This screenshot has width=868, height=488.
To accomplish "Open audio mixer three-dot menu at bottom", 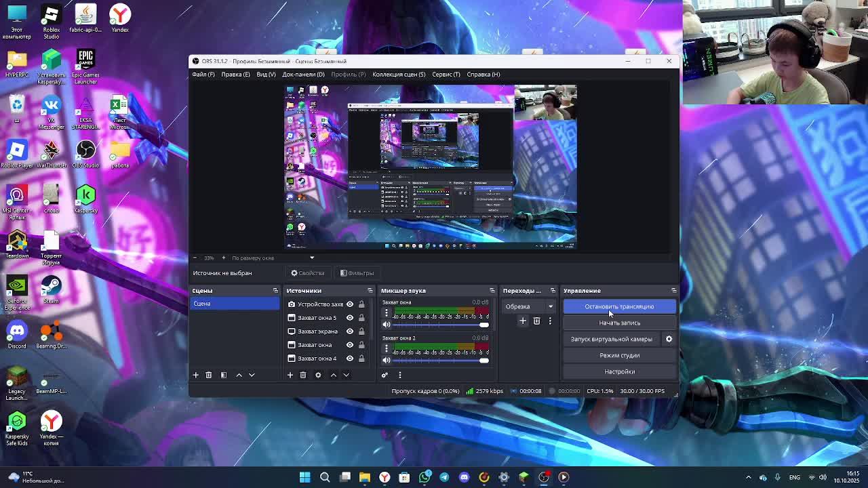I will [399, 375].
